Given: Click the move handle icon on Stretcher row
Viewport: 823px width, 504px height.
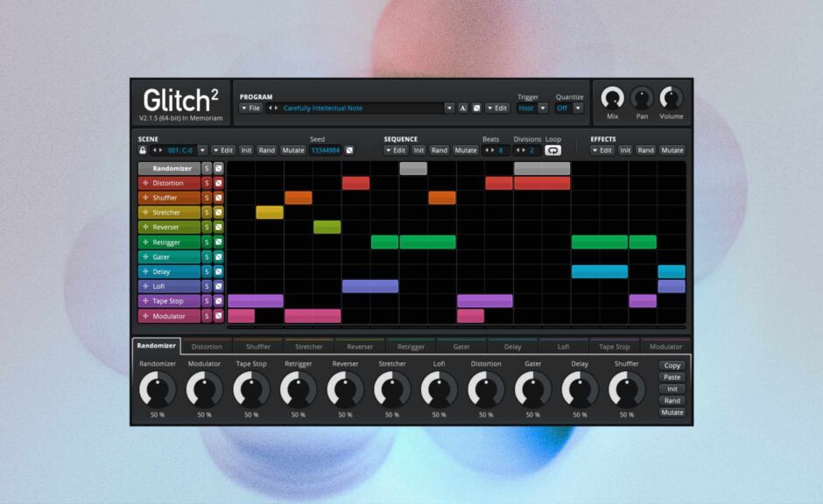Looking at the screenshot, I should (x=145, y=213).
